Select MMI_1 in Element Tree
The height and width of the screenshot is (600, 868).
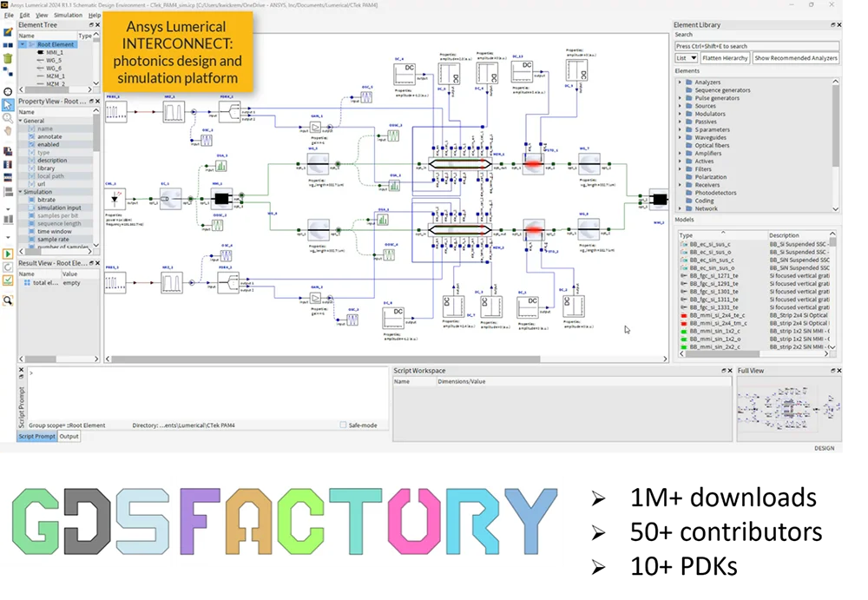pyautogui.click(x=54, y=52)
